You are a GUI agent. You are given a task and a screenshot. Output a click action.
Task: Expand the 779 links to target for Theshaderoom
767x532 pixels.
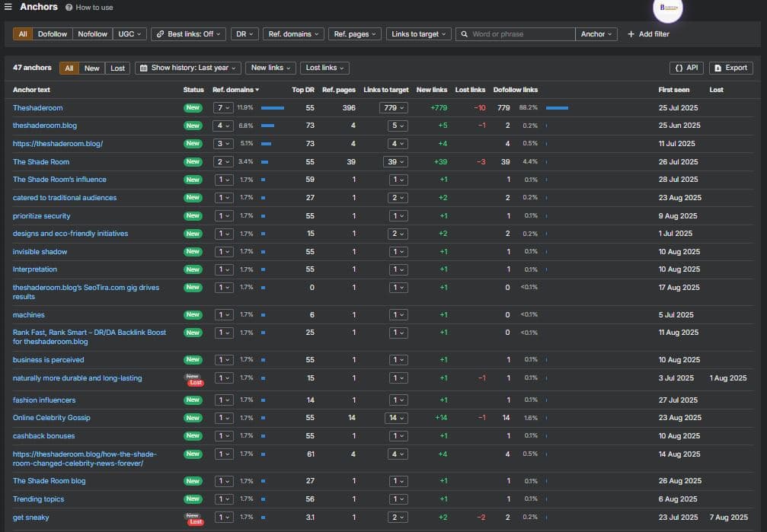tap(393, 107)
